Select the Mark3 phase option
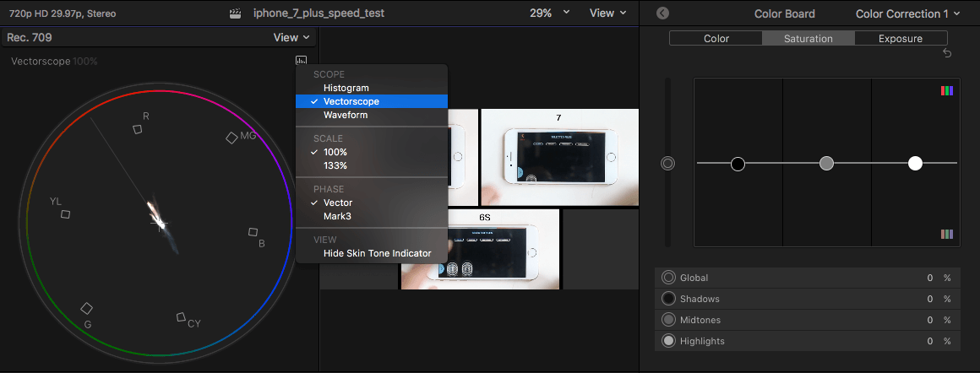980x373 pixels. click(337, 216)
